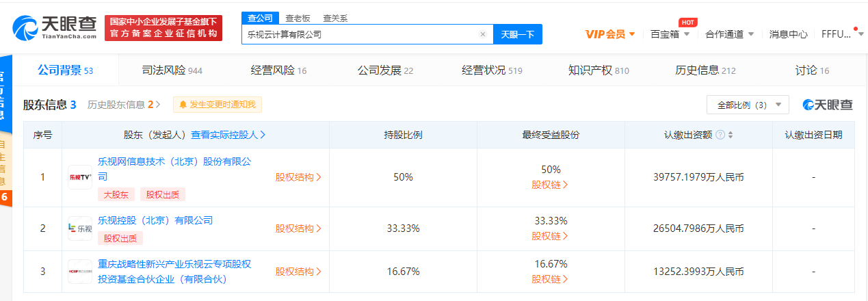Image resolution: width=868 pixels, height=301 pixels.
Task: Expand 股权结构 for 乐视控股
Action: [298, 228]
